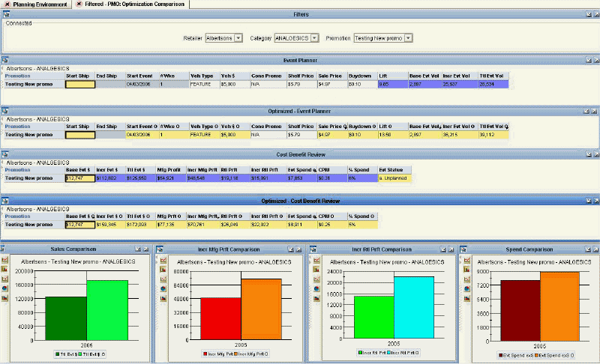Select line chart type in Spend Comparison
Screen dimensions: 600x364
467,260
